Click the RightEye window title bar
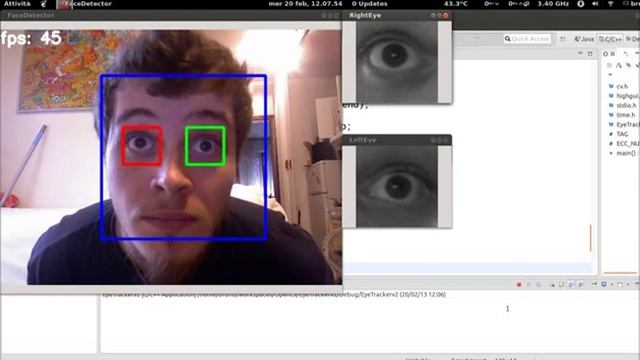This screenshot has width=640, height=360. click(397, 16)
